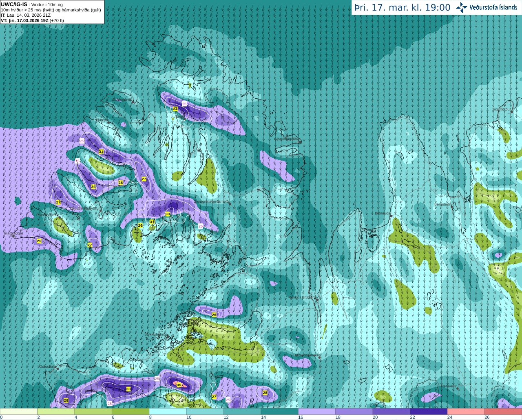This screenshot has height=420, width=522.
Task: Click the 6–8 olive green legend swatch
Action: 130,411
